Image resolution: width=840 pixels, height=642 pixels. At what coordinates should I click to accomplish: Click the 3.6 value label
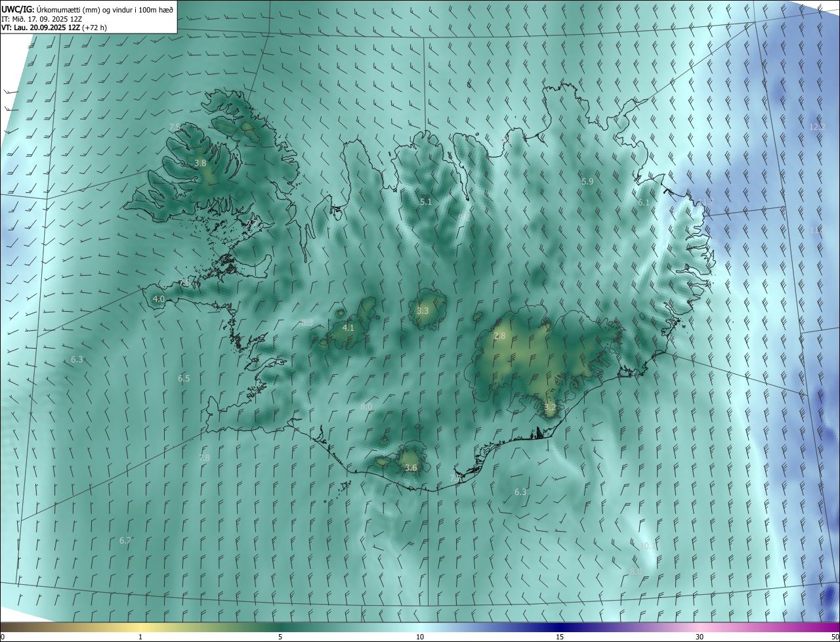click(411, 467)
